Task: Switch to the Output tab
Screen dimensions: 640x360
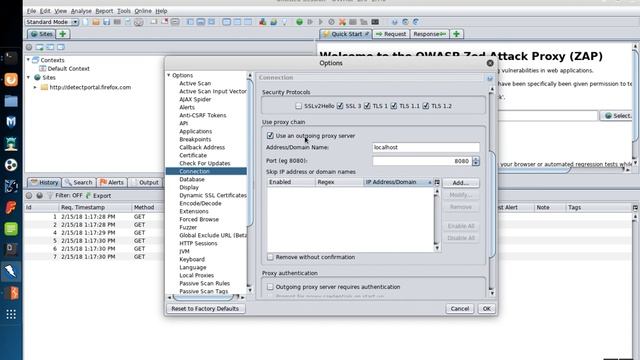Action: click(x=144, y=182)
